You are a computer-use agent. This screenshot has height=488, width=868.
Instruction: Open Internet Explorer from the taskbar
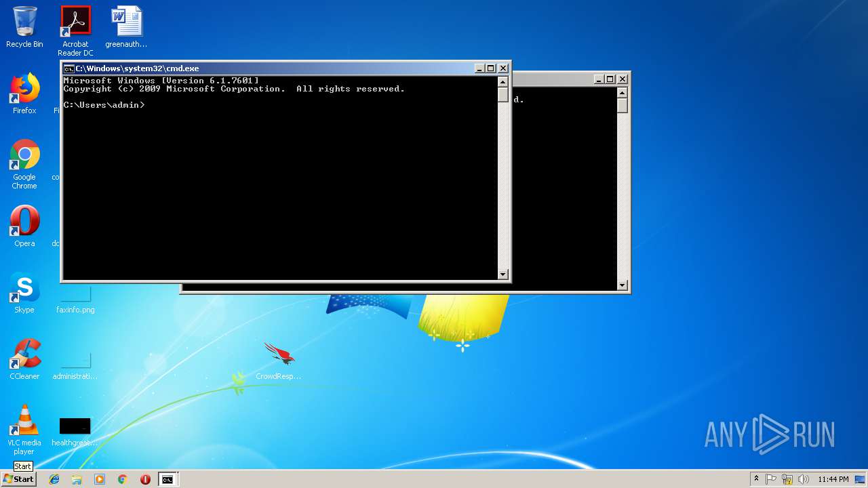(x=54, y=479)
